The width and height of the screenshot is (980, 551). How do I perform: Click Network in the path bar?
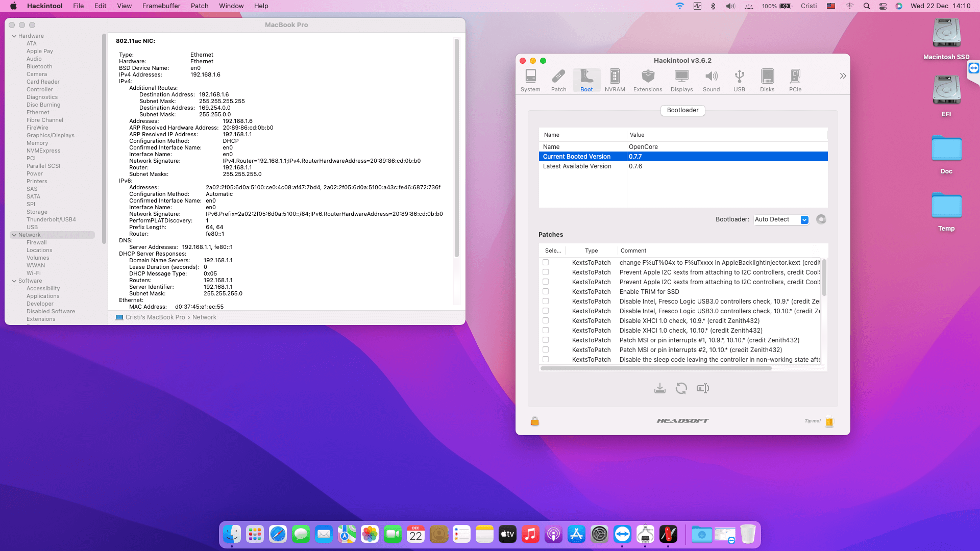tap(204, 317)
